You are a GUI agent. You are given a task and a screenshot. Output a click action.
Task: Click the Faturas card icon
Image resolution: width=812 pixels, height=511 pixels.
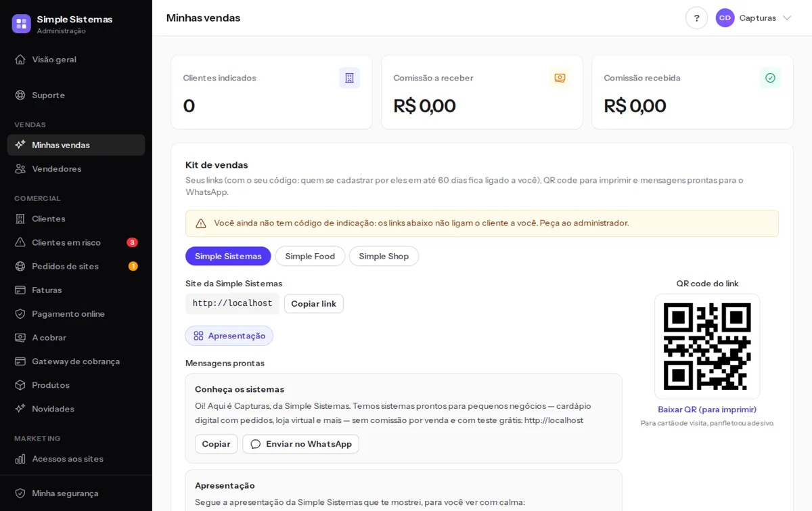pos(20,290)
